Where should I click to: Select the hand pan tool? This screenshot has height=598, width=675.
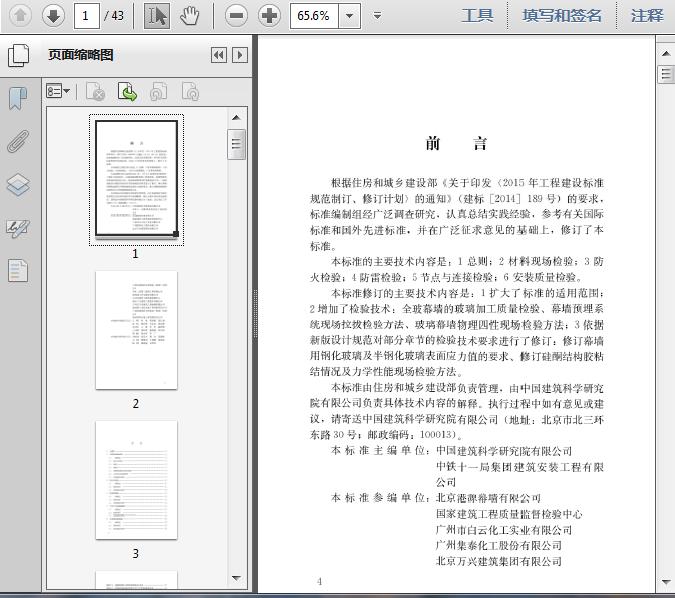click(190, 15)
